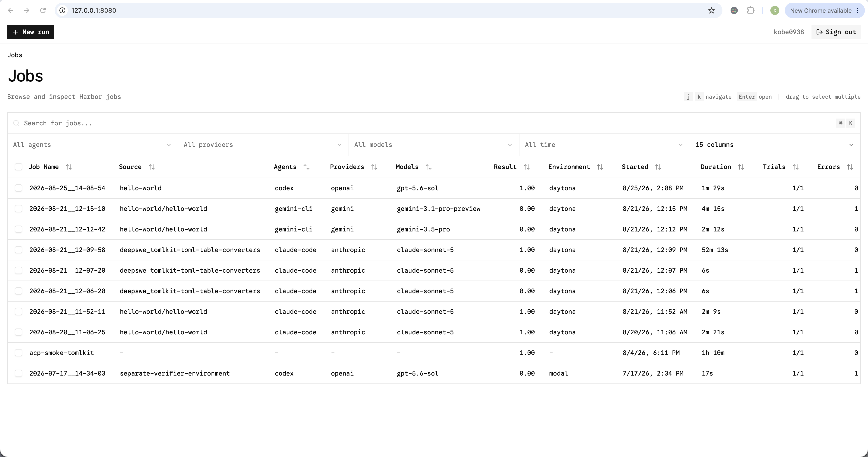Open job row acp-smoke-tomlkit
868x457 pixels.
tap(434, 353)
